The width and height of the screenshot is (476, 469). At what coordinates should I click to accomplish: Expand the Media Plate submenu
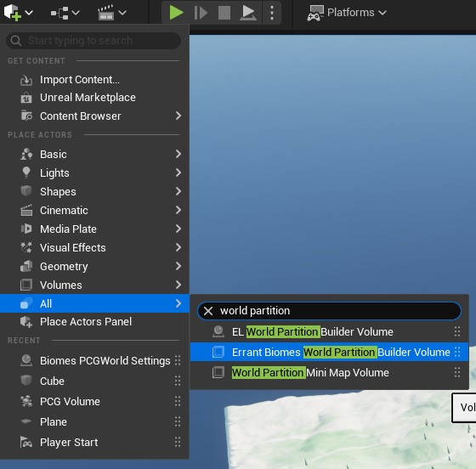click(x=94, y=229)
